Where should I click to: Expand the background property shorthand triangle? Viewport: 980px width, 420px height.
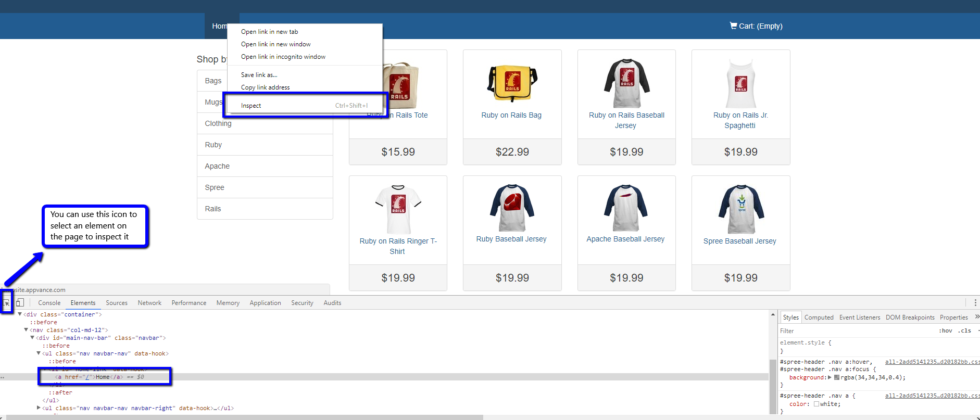click(x=830, y=377)
